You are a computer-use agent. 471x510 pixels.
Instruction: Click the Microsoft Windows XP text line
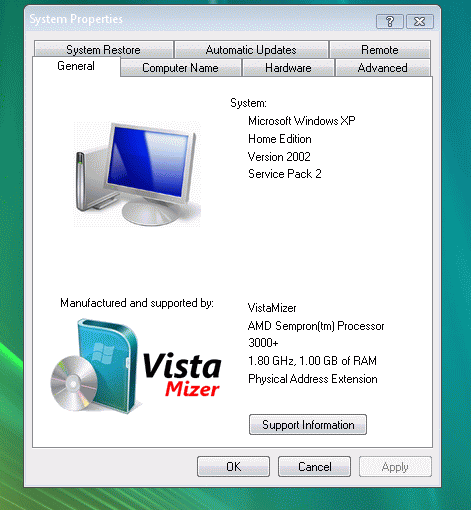tap(302, 121)
